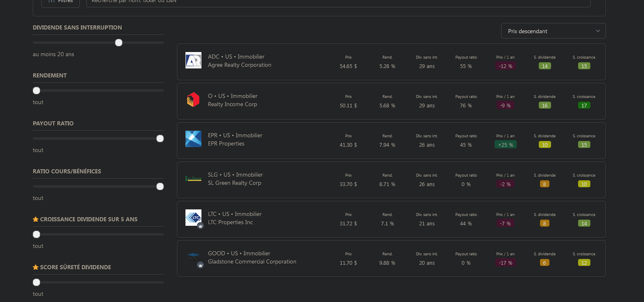Click the -2 % one-year price badge
Viewport: 644px width, 302px height.
tap(506, 184)
